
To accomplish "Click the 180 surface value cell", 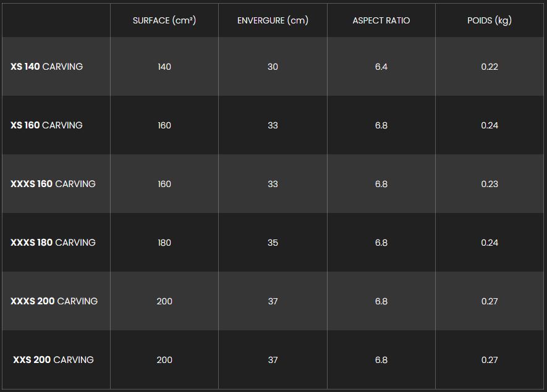I will tap(164, 243).
